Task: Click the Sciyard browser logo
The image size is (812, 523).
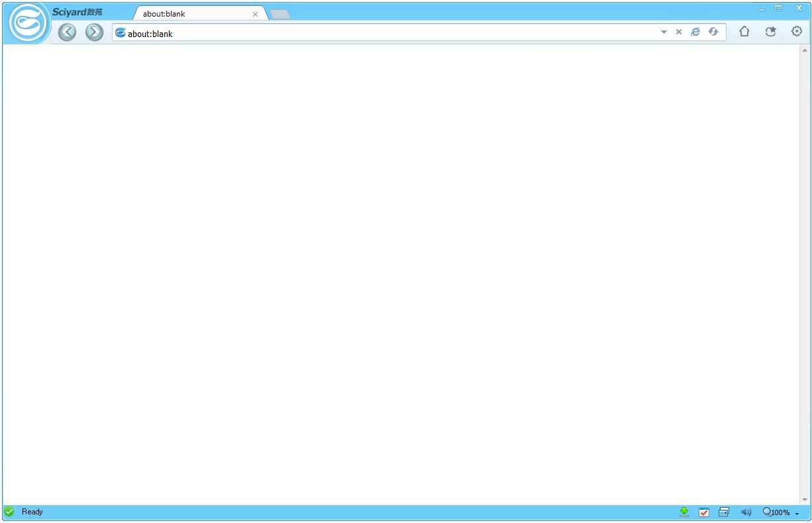Action: tap(29, 24)
